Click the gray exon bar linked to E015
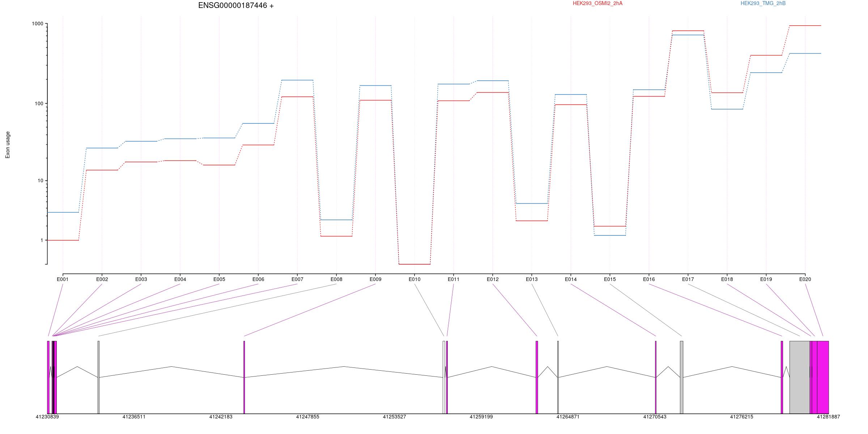 click(x=681, y=377)
